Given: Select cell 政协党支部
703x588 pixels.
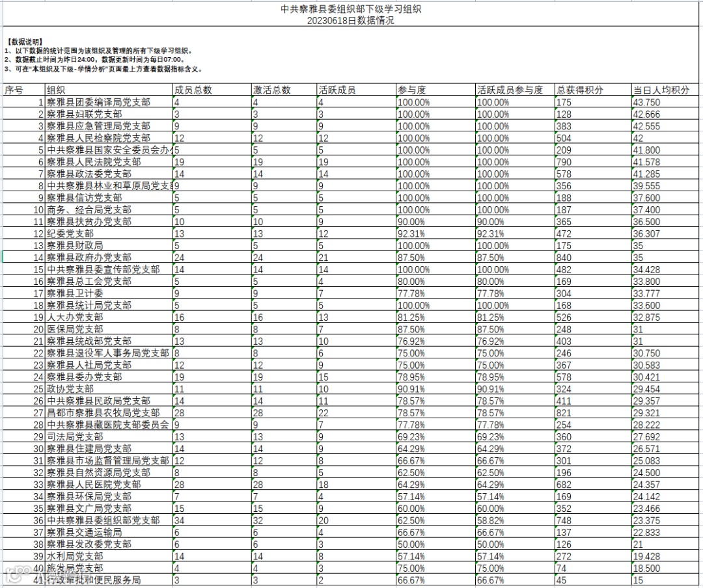Looking at the screenshot, I should (109, 388).
